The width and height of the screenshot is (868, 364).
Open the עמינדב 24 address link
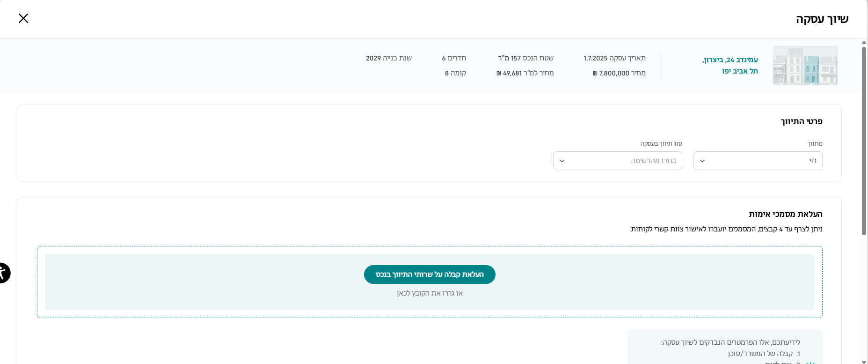730,66
